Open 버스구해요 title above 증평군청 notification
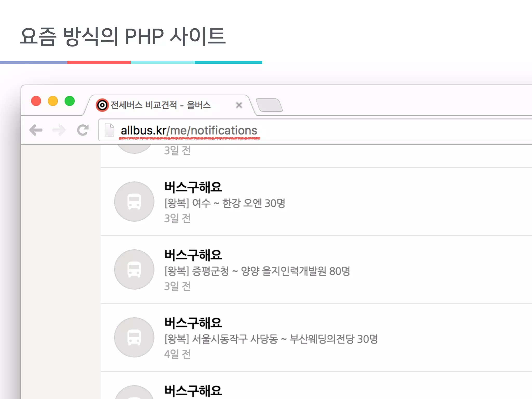This screenshot has height=399, width=532. (x=193, y=255)
